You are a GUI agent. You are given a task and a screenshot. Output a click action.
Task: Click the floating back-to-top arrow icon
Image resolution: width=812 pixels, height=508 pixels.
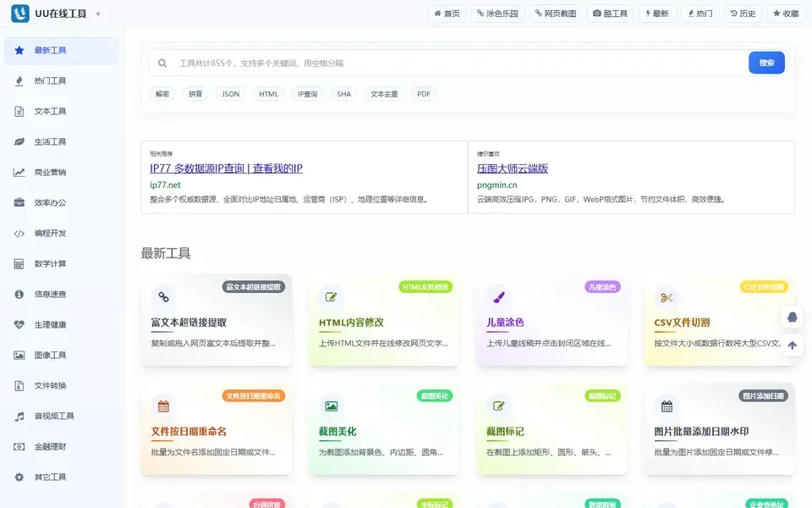coord(792,345)
